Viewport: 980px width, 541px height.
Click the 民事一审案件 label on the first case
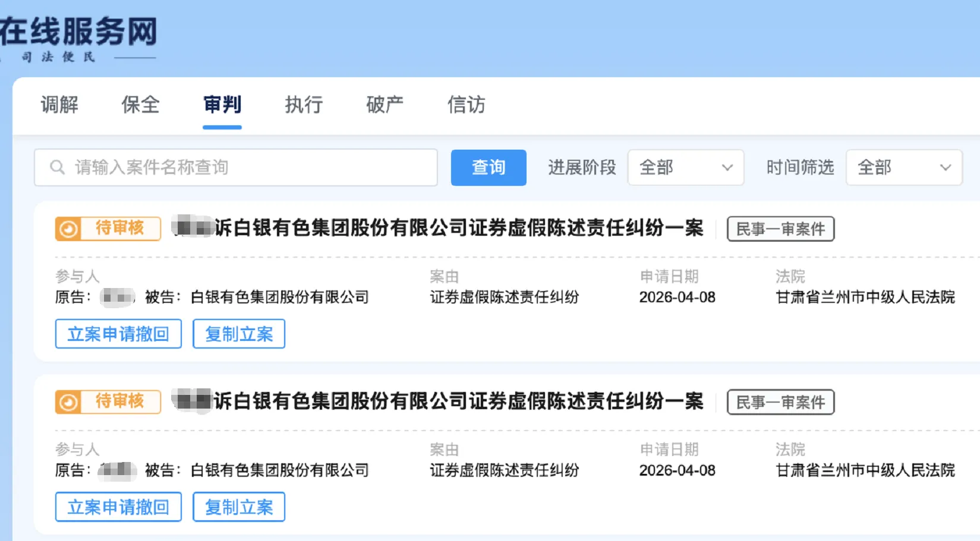(x=780, y=229)
